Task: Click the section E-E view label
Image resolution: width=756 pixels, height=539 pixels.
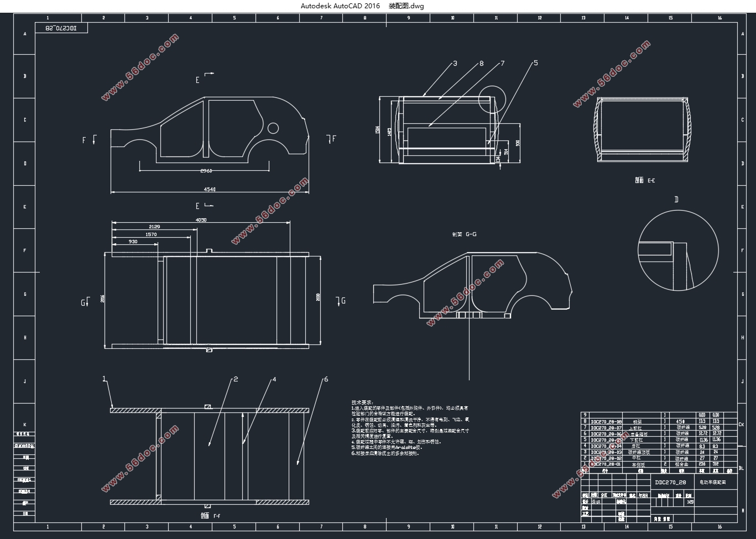Action: 645,180
